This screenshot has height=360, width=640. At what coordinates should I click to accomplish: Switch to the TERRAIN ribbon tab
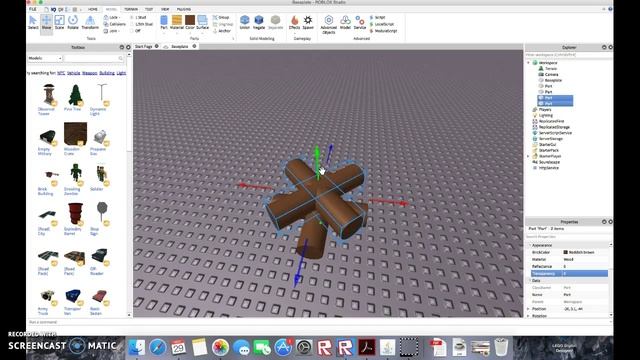coord(131,9)
